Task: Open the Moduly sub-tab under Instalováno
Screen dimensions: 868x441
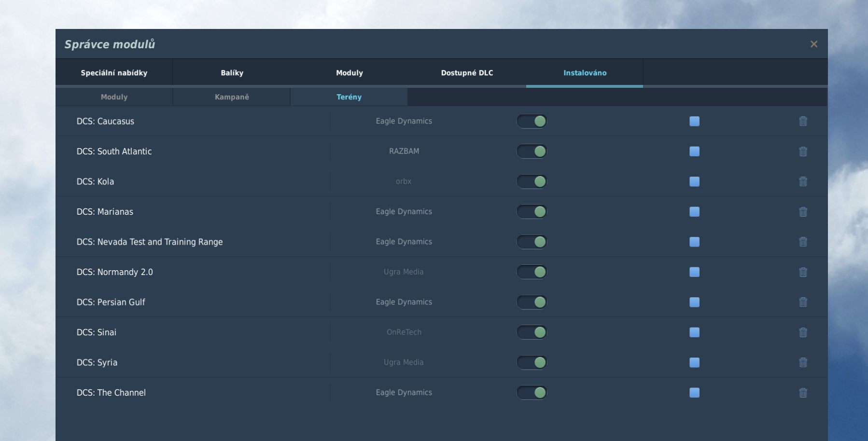Action: click(x=114, y=97)
